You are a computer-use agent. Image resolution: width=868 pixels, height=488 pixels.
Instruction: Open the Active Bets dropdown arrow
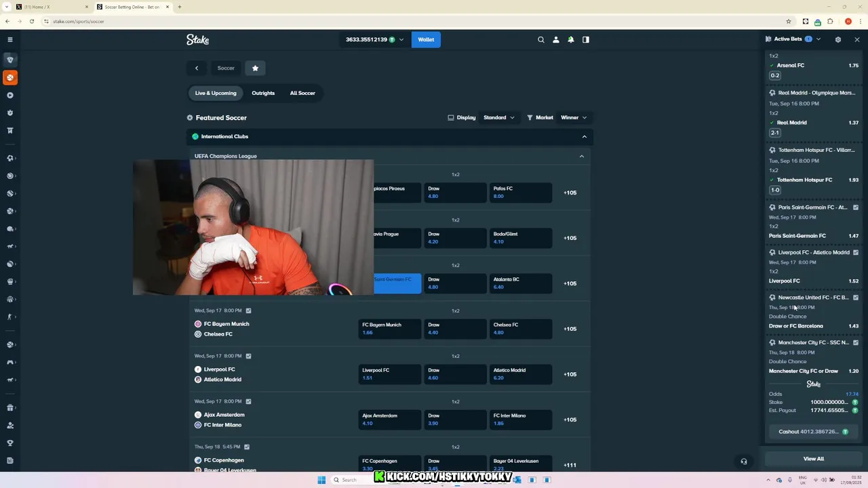[818, 39]
